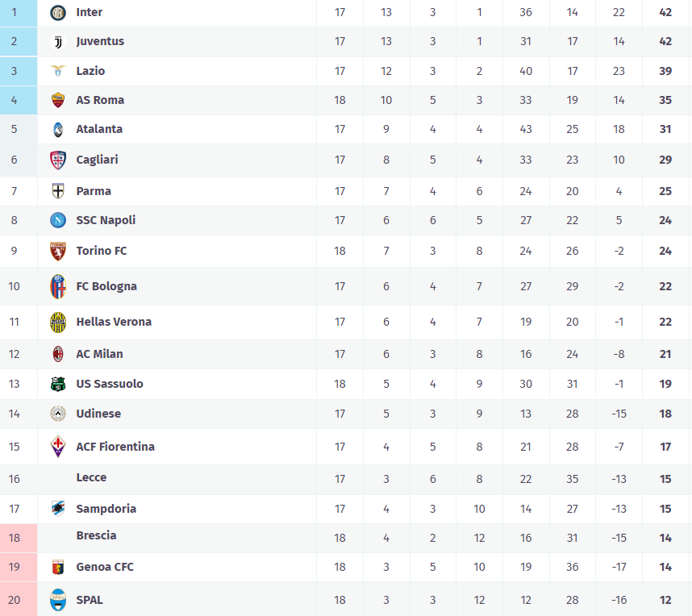Click the SSC Napoli round logo

pyautogui.click(x=57, y=220)
